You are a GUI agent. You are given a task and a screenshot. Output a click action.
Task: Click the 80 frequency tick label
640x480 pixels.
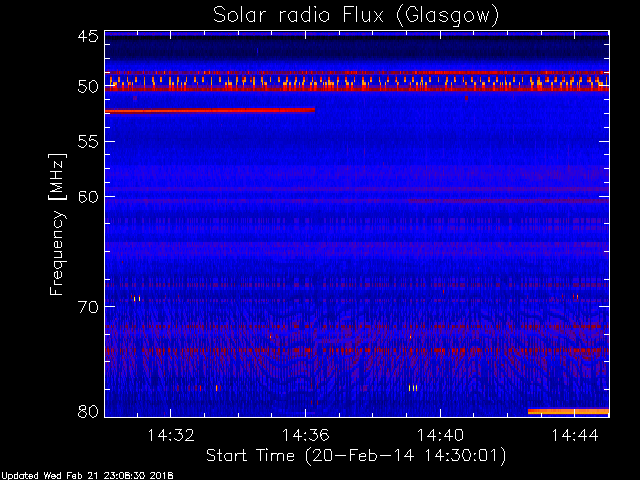(88, 411)
